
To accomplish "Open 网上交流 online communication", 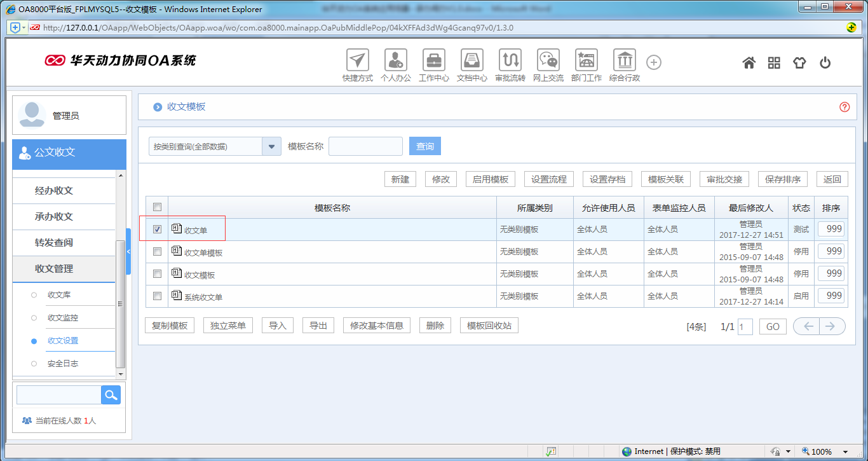I will (548, 62).
